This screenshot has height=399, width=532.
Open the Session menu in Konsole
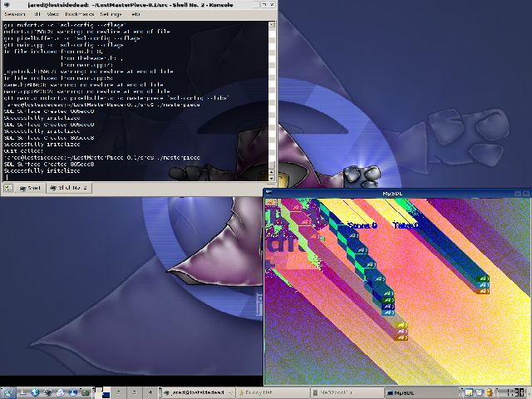point(15,14)
